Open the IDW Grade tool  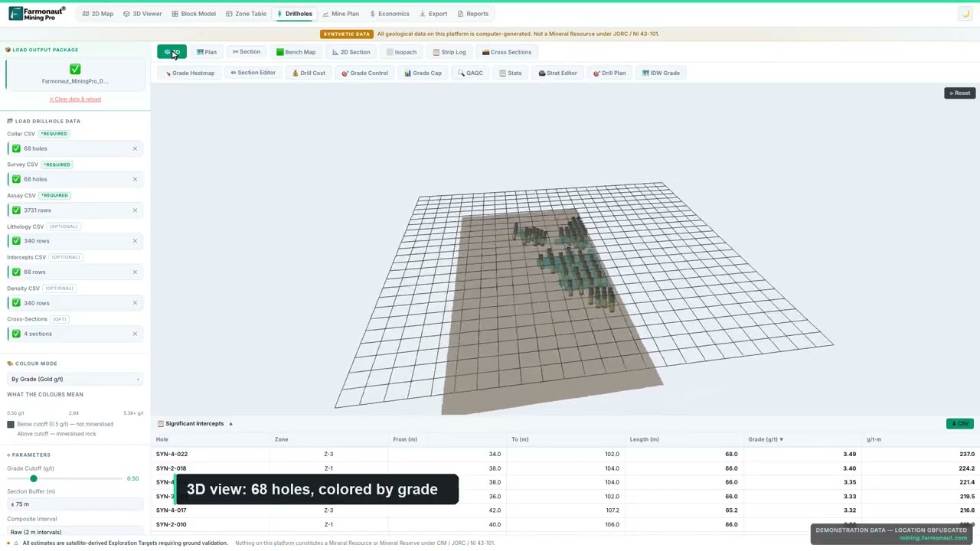[661, 73]
